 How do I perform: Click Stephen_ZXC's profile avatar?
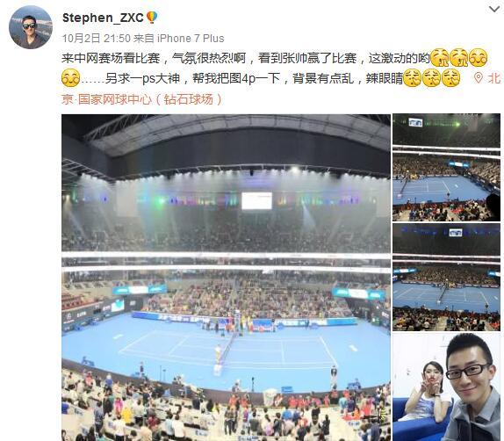click(x=31, y=27)
